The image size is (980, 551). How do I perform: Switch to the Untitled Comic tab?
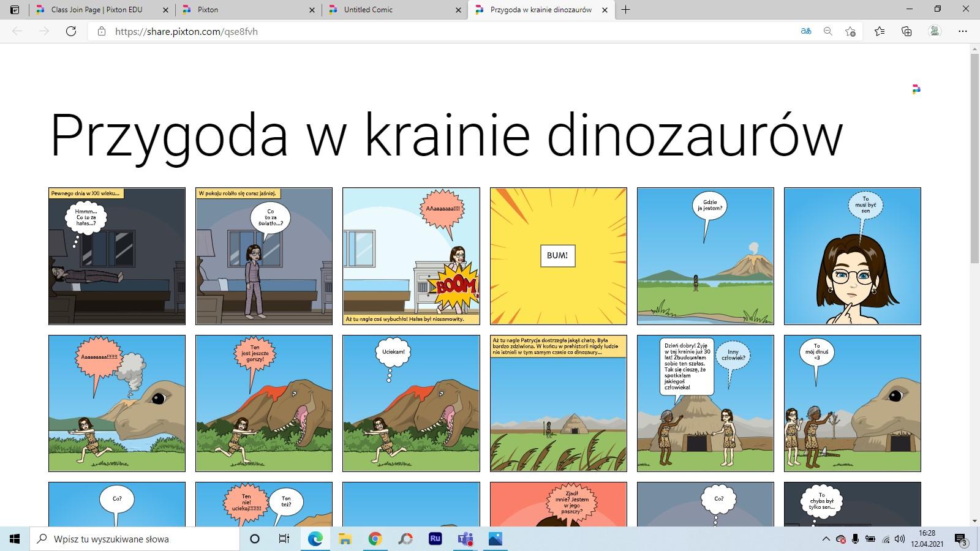tap(394, 10)
